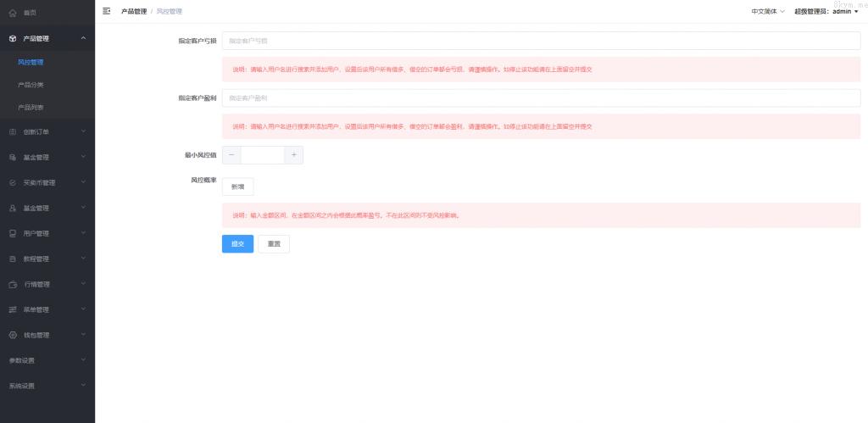Collapse the 产品管理 menu using its chevron
This screenshot has height=423, width=868.
point(83,38)
